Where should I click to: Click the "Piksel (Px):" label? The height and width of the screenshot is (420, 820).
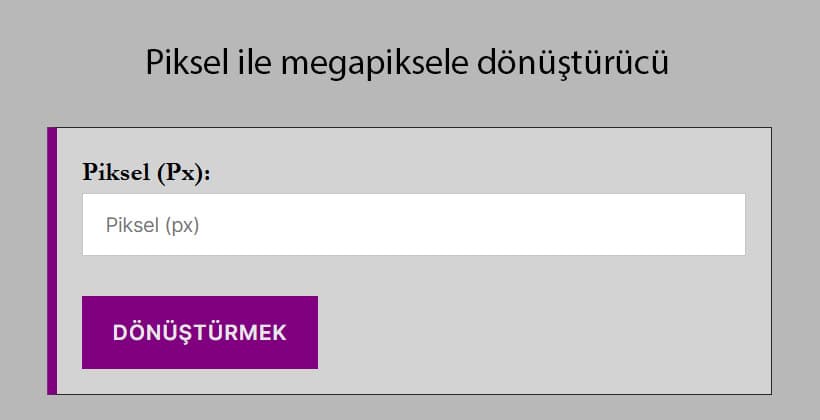147,171
